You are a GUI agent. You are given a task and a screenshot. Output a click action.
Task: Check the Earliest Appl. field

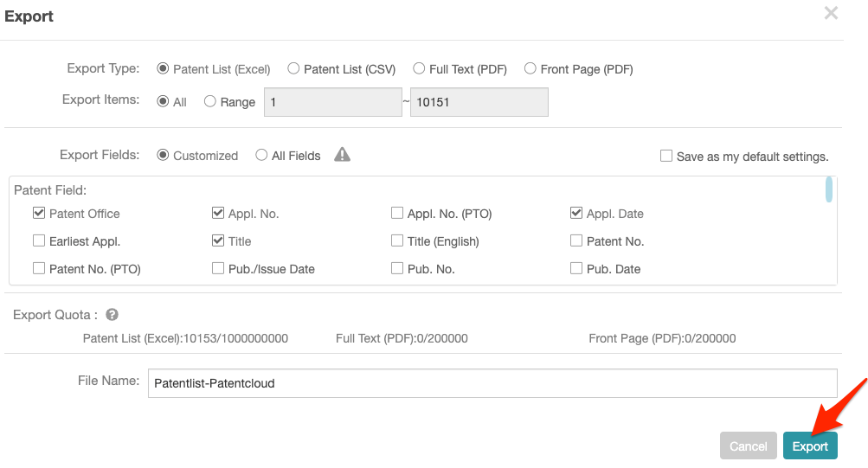39,240
